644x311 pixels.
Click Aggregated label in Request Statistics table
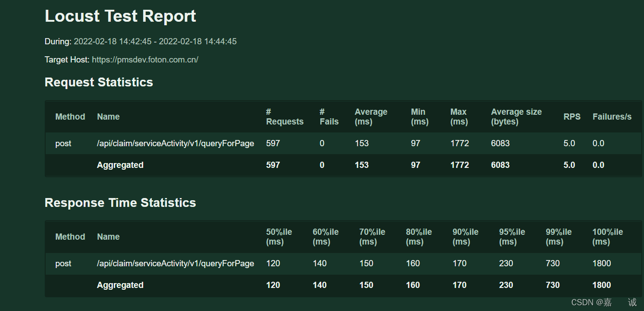pyautogui.click(x=120, y=165)
